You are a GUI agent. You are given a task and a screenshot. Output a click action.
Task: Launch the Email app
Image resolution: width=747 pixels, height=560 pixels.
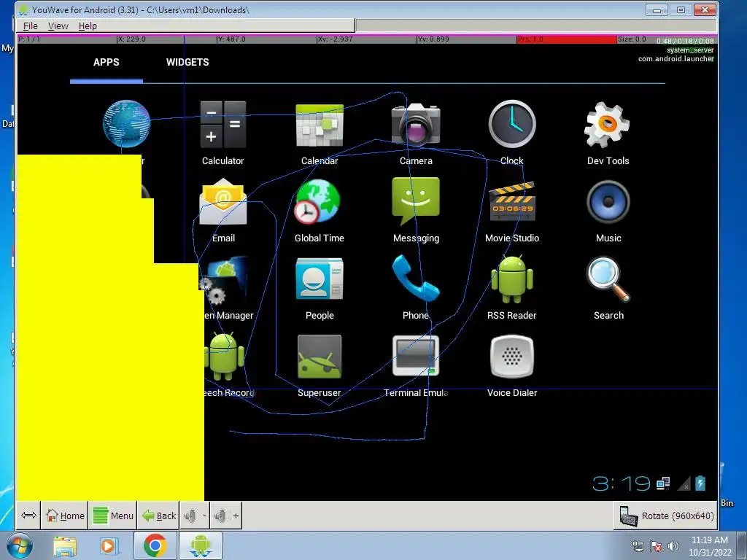tap(223, 202)
